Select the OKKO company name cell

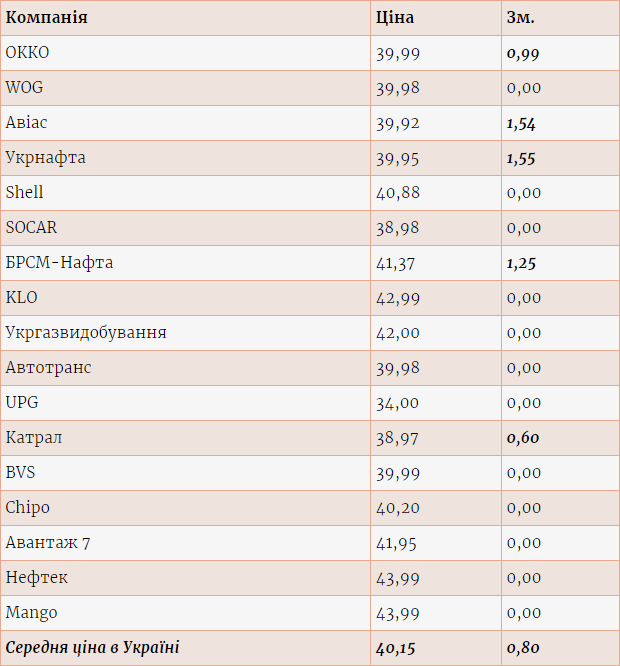[x=27, y=53]
